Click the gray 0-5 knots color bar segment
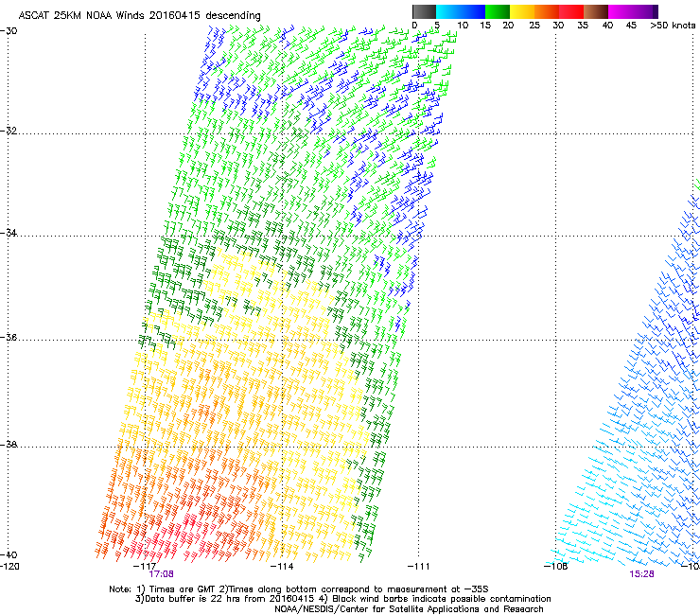 (424, 11)
